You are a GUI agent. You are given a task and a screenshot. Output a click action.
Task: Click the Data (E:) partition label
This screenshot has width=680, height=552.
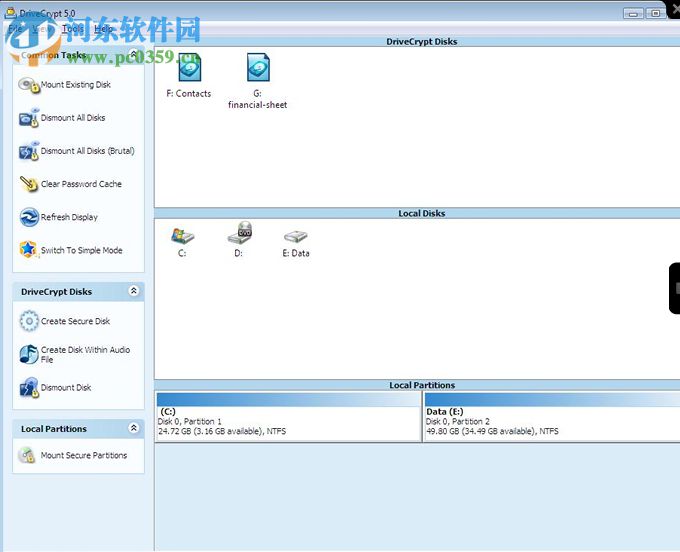coord(445,412)
